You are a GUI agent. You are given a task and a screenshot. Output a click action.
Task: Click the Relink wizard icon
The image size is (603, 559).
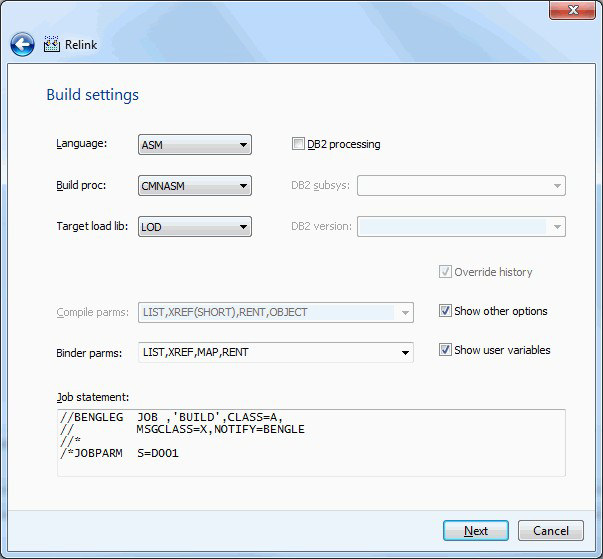[x=52, y=44]
